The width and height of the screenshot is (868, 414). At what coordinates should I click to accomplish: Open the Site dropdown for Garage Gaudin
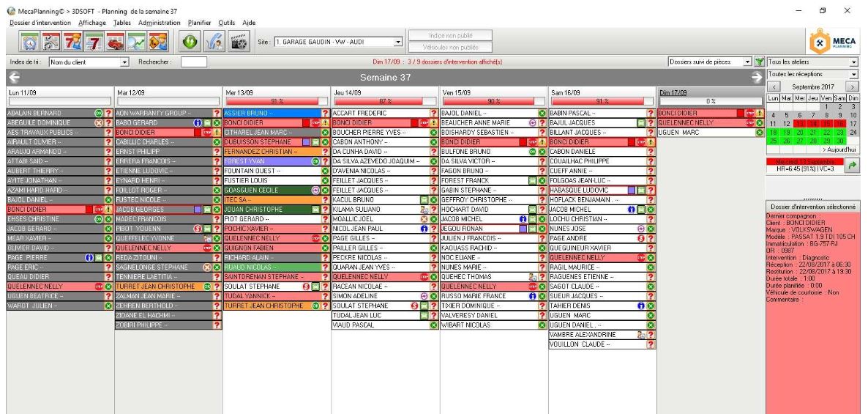pyautogui.click(x=398, y=42)
